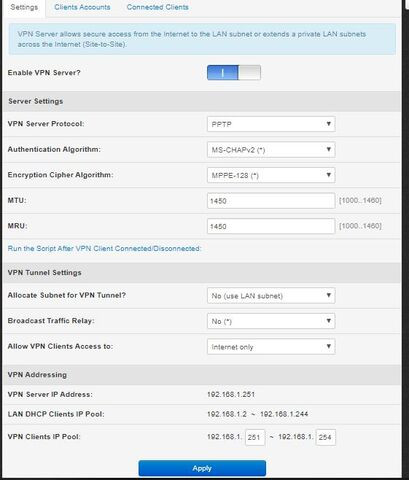
Task: Click the MTU range hint [1000..1460]
Action: click(x=360, y=201)
